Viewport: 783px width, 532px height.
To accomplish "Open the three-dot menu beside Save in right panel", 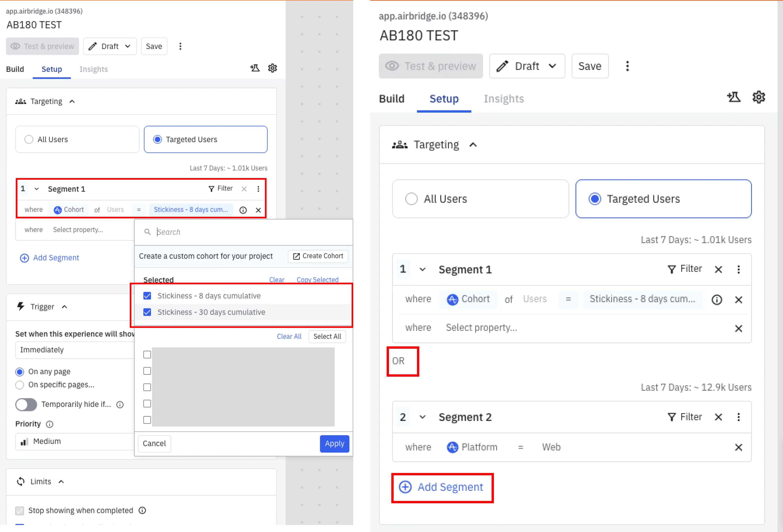I will [x=627, y=66].
